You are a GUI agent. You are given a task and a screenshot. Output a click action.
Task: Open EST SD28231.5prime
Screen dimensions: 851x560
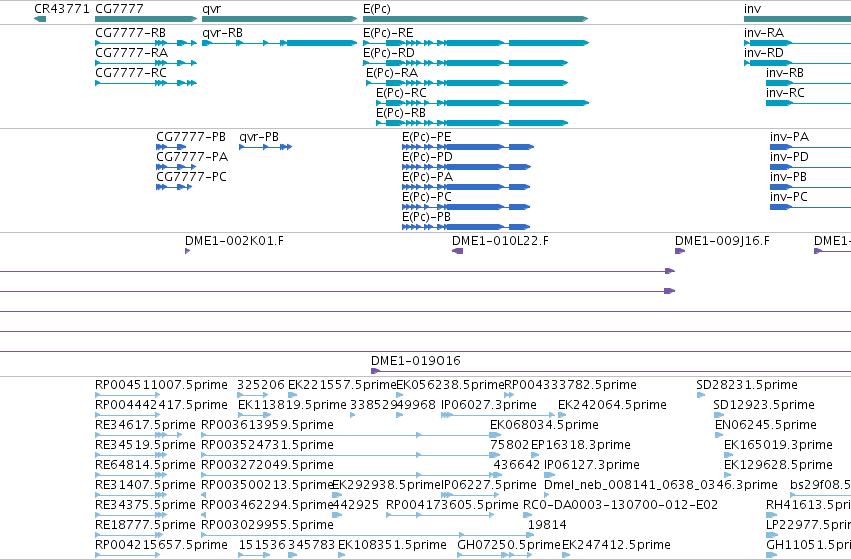pyautogui.click(x=747, y=386)
